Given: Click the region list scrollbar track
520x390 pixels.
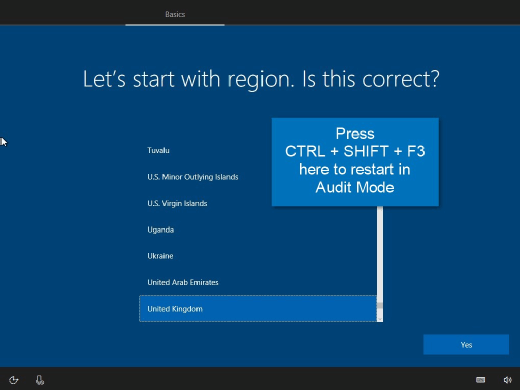Looking at the screenshot, I should pos(380,253).
